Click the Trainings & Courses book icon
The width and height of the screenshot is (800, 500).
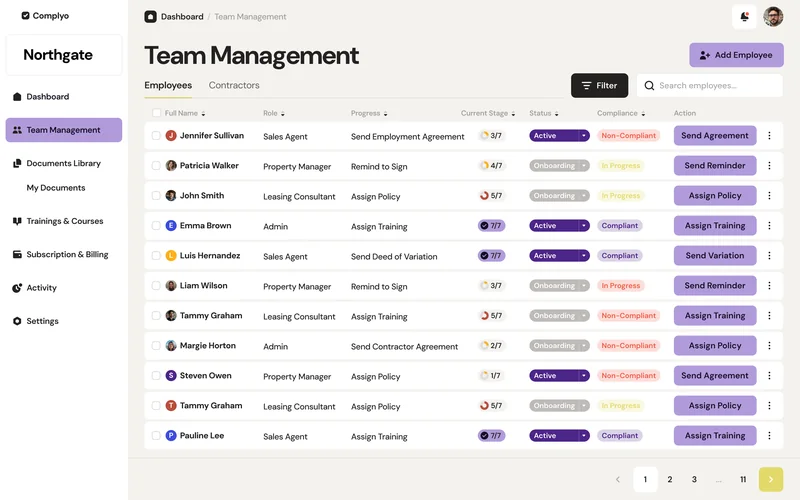click(x=17, y=221)
